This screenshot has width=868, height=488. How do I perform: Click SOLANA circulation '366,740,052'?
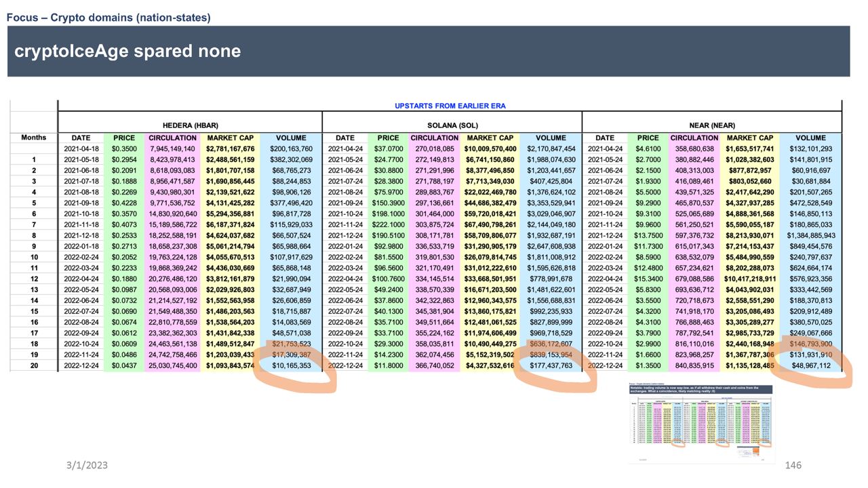point(434,365)
